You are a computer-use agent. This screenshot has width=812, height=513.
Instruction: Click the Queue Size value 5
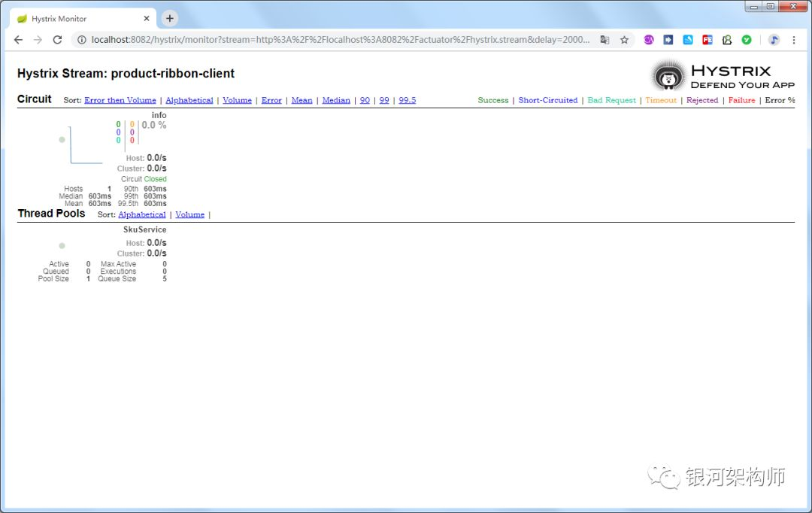tap(165, 279)
